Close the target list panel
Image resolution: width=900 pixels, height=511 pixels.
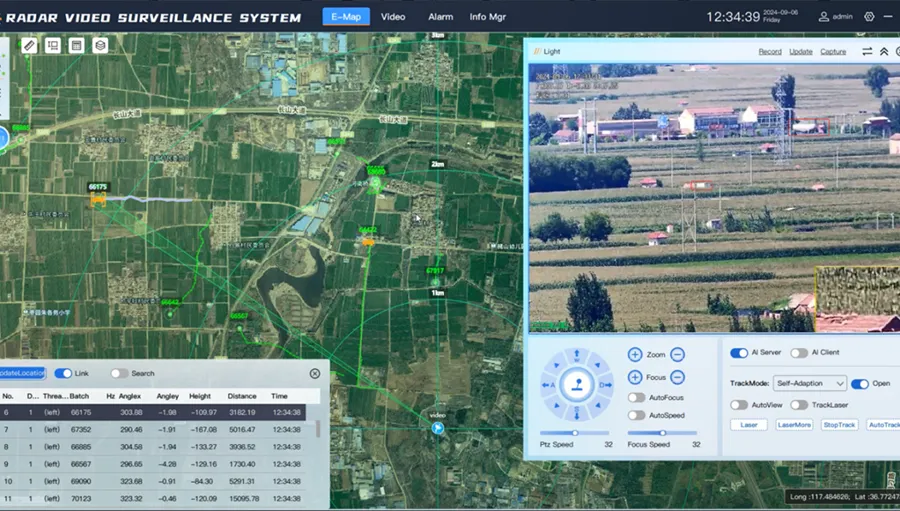pos(314,373)
